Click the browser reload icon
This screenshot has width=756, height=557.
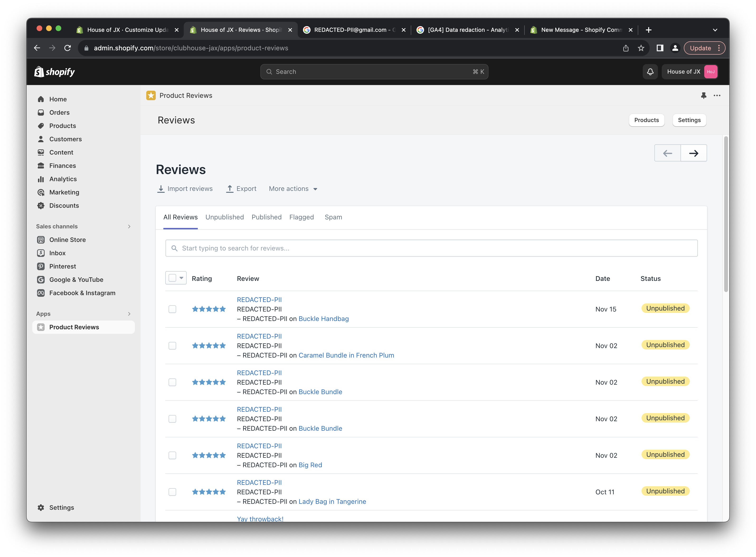(68, 48)
